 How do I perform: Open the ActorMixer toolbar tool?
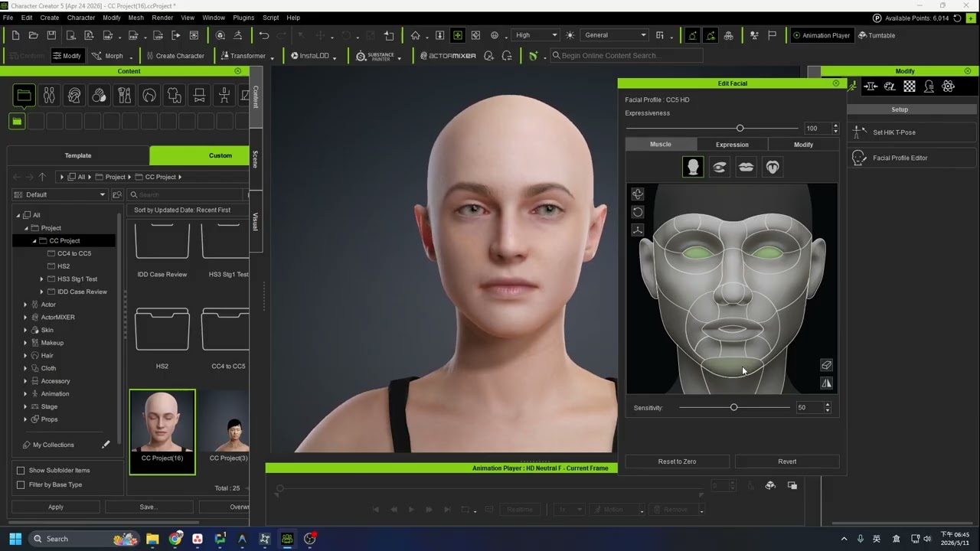(448, 56)
